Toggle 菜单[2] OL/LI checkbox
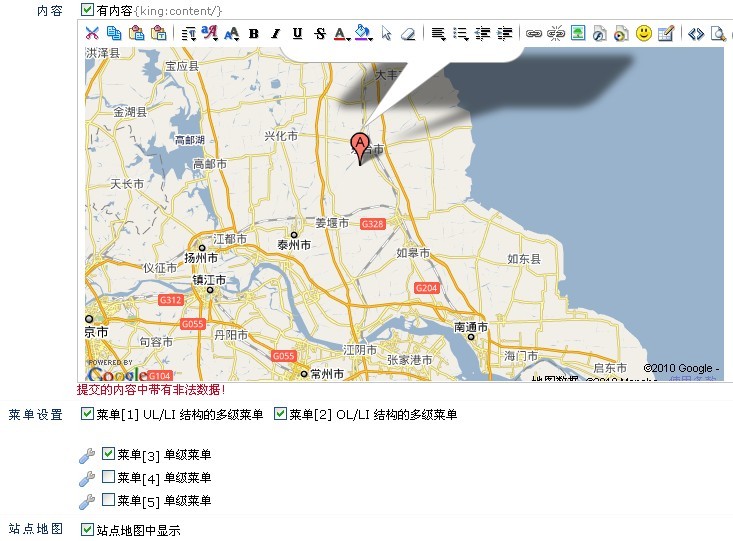This screenshot has width=733, height=541. point(280,413)
